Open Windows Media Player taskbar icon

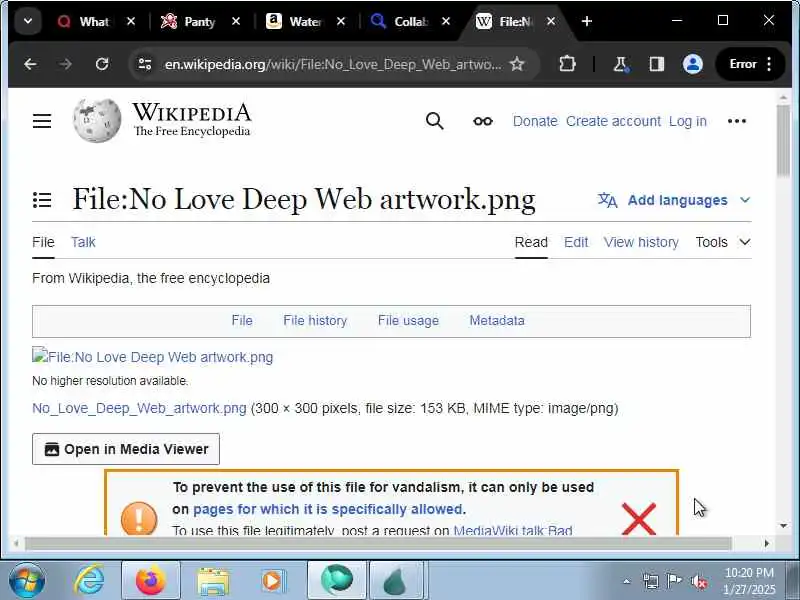272,581
